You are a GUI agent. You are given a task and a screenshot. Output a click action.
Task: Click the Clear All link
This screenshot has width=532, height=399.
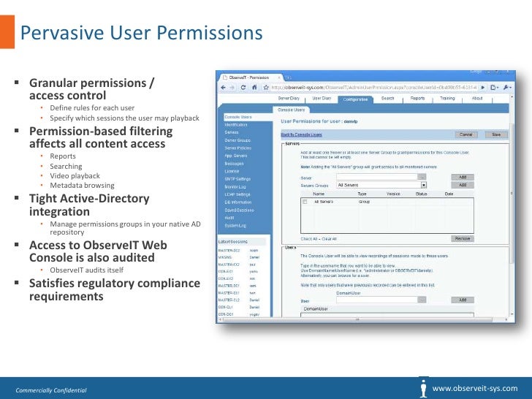(329, 239)
